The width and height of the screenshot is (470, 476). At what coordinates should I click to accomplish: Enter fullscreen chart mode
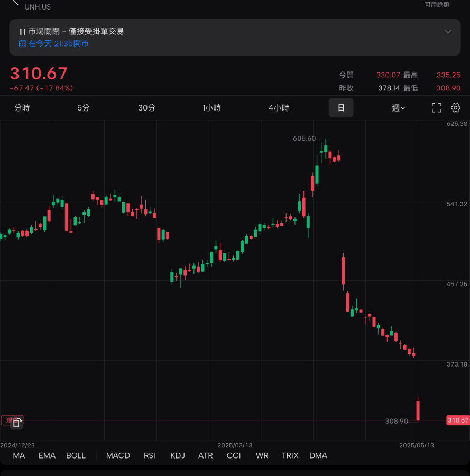coord(437,108)
